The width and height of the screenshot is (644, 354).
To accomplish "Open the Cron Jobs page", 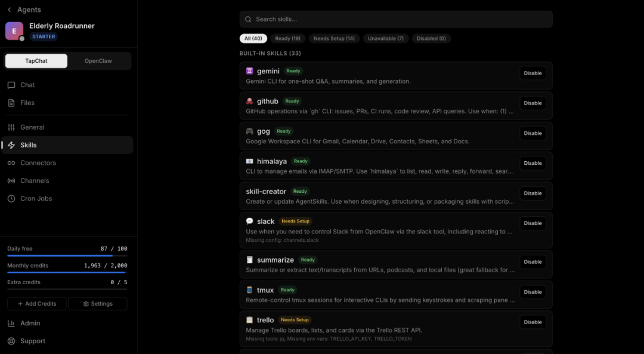I will pos(67,199).
